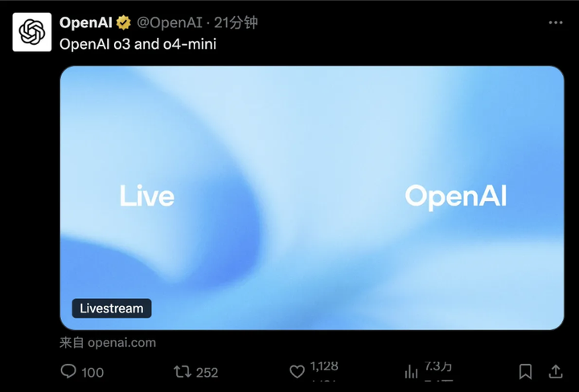Open the 21分钟 timestamp link
Viewport: 579px width, 392px height.
(x=236, y=22)
